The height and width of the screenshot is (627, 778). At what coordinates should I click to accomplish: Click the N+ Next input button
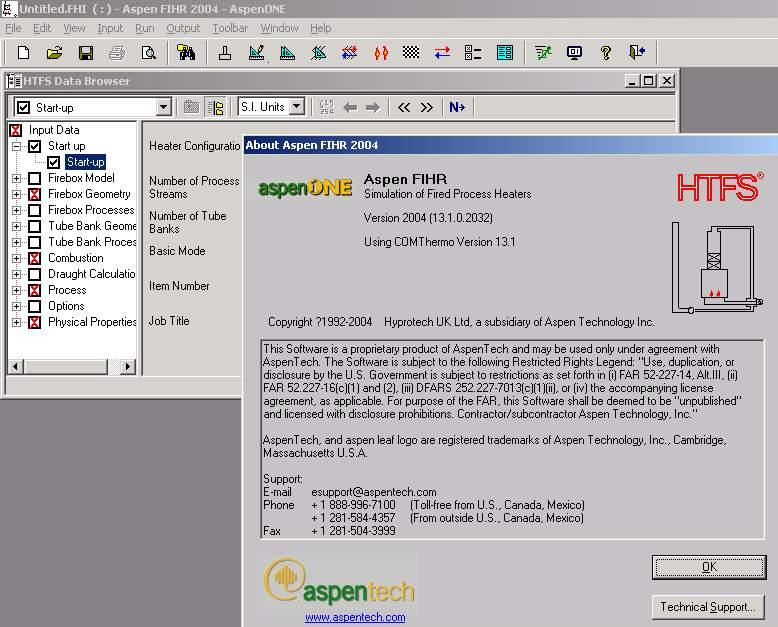click(457, 107)
